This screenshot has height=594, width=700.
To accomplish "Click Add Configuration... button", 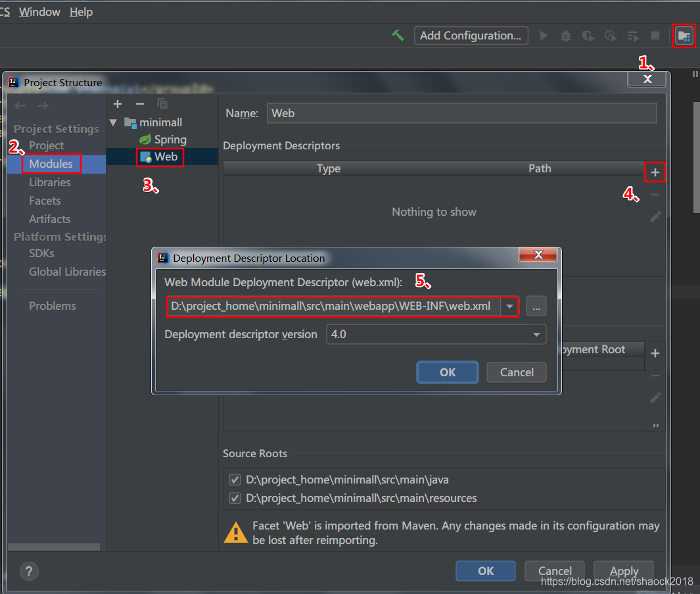I will tap(471, 36).
